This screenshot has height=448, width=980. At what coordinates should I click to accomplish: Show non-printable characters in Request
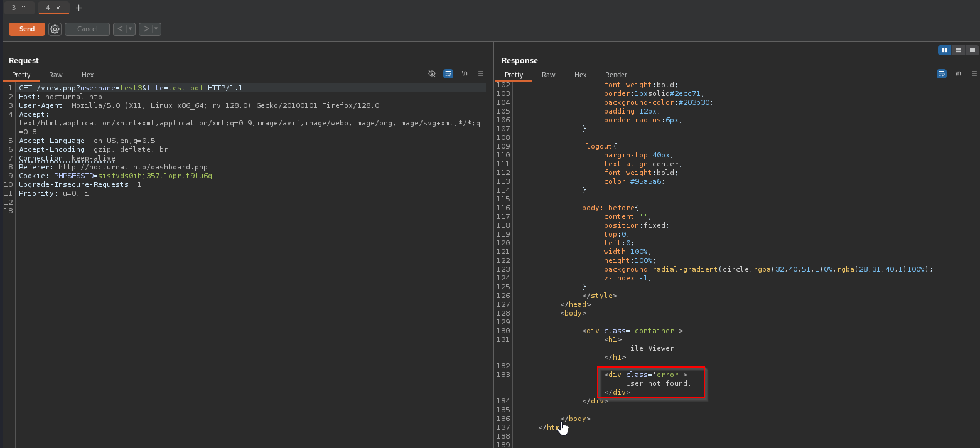(x=465, y=73)
